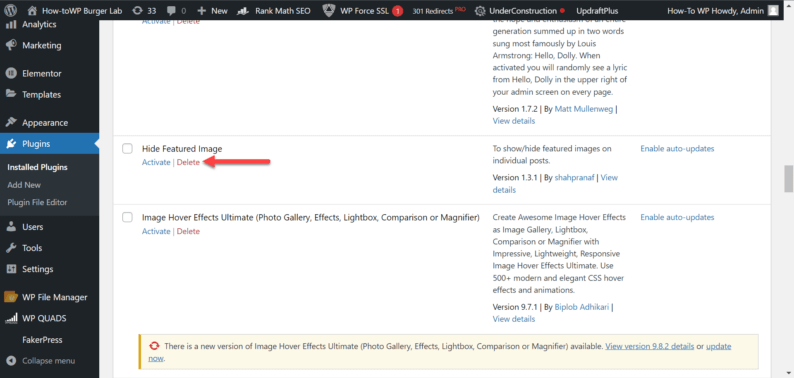
Task: Click the WP File Manager folder icon
Action: [x=11, y=297]
